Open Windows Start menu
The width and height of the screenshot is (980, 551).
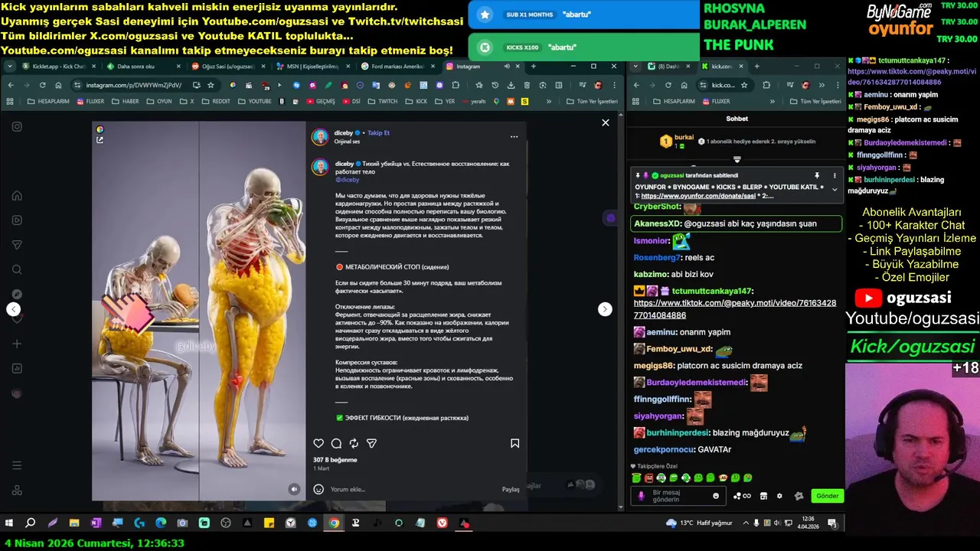click(9, 523)
